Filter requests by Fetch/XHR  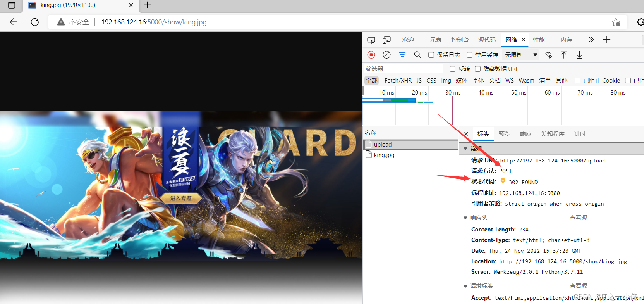click(x=398, y=81)
